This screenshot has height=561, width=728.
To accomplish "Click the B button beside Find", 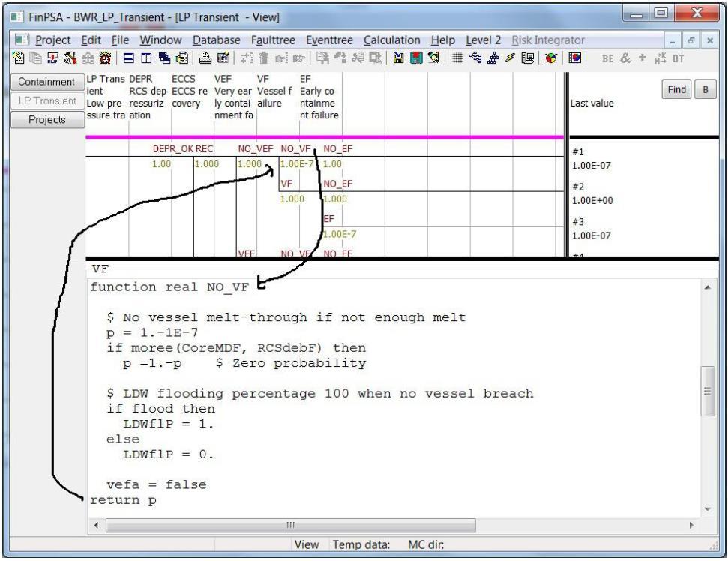I will point(706,89).
